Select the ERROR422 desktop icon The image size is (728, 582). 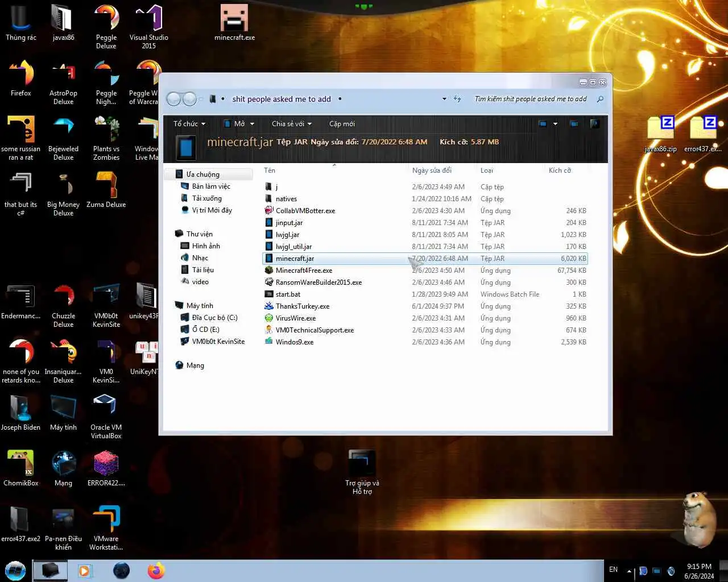click(x=106, y=468)
